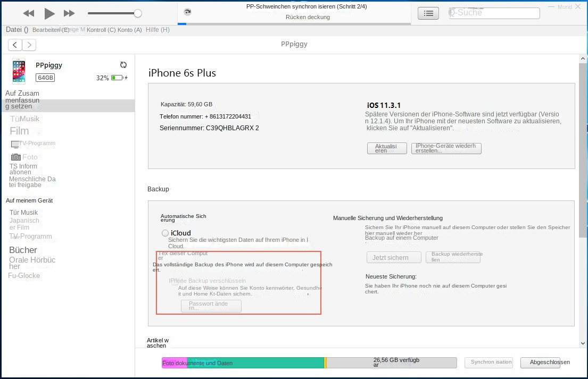The image size is (588, 379).
Task: Open the Datei menu
Action: 17,30
